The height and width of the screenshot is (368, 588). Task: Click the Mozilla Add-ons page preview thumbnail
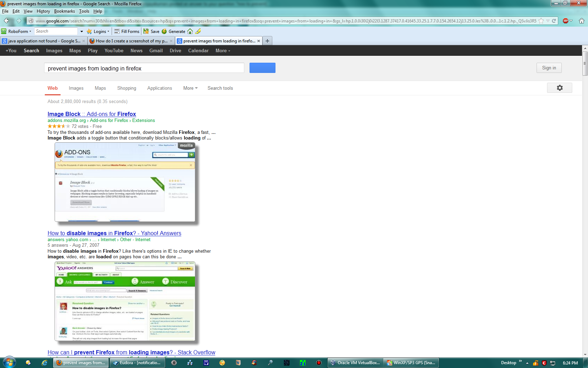point(125,182)
